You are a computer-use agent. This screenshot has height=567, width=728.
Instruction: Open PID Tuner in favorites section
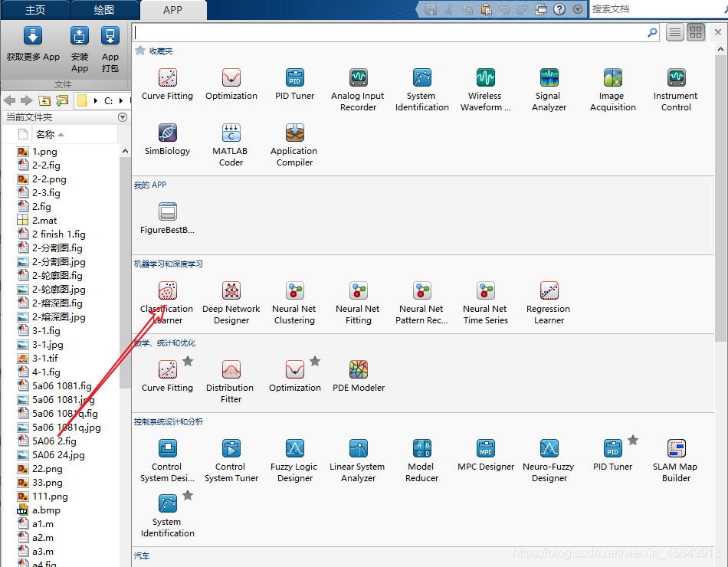(294, 84)
